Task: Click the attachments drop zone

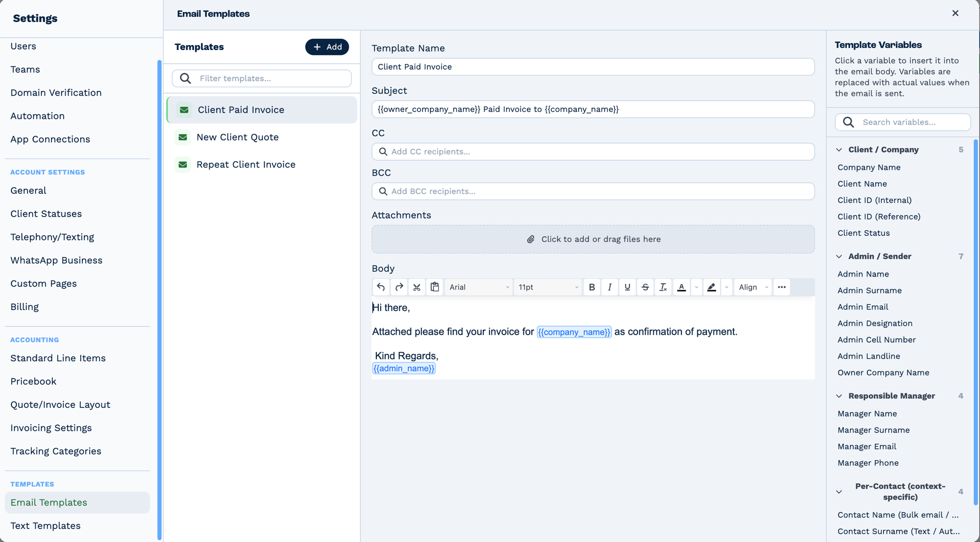Action: click(x=593, y=239)
